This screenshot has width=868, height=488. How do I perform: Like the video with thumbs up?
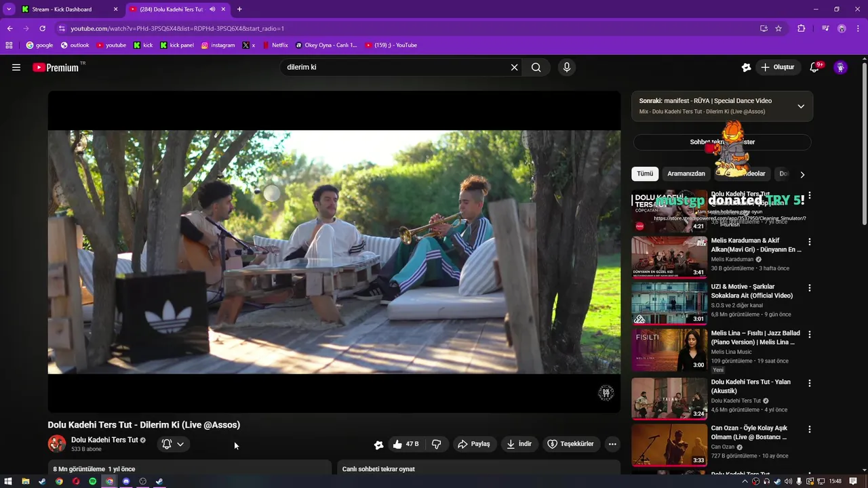tap(406, 444)
